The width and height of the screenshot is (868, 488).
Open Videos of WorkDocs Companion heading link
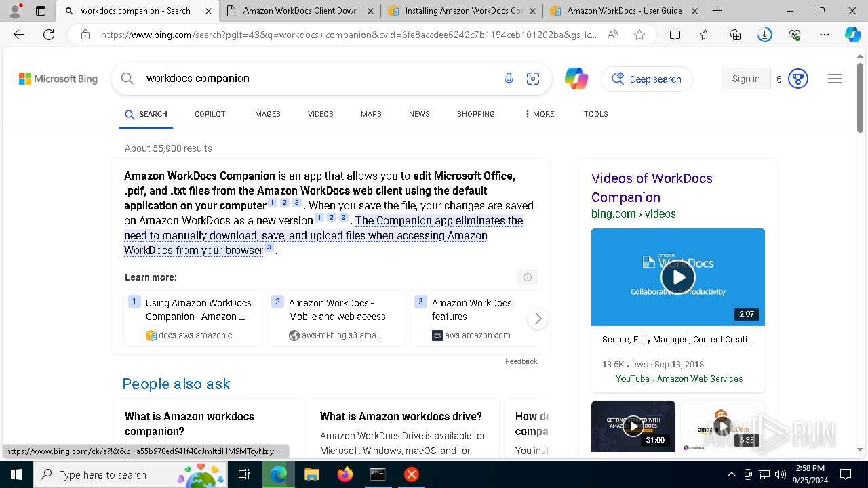[x=652, y=188]
